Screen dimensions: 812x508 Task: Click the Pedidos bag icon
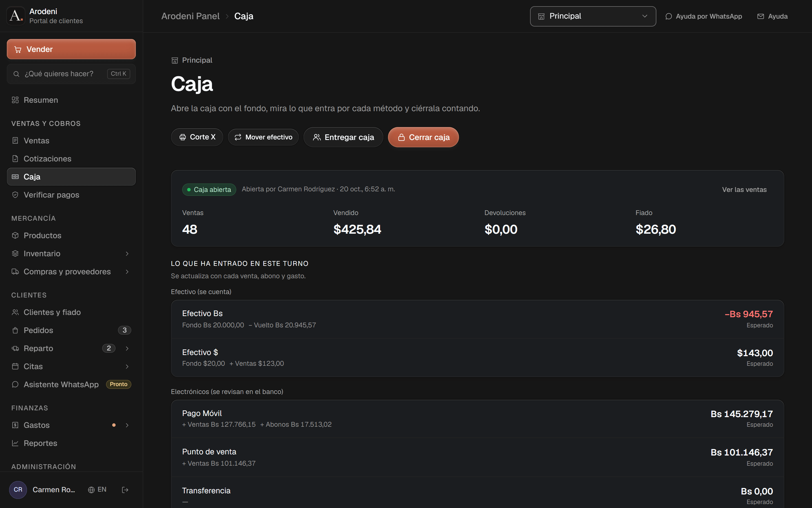click(x=15, y=330)
